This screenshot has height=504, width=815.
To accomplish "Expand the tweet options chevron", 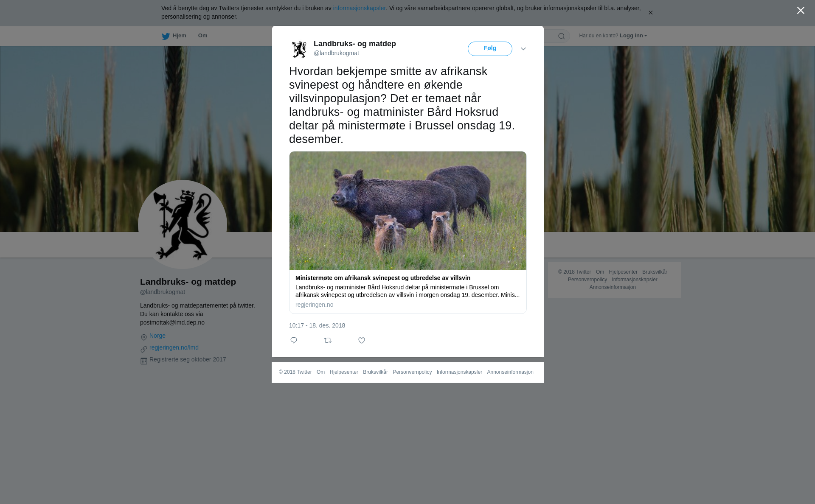I will pyautogui.click(x=523, y=49).
